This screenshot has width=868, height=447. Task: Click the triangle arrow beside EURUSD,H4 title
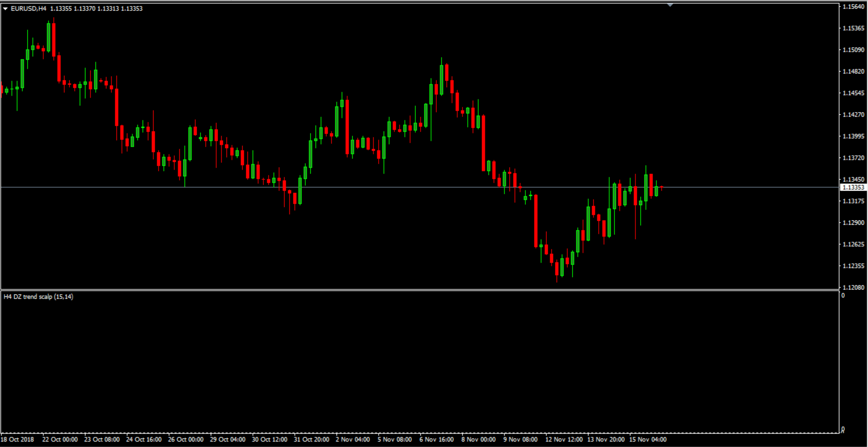(6, 9)
